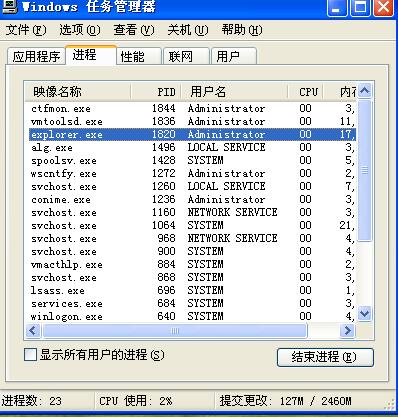Click 进程数: 23 in status bar
398x417 pixels.
point(32,401)
